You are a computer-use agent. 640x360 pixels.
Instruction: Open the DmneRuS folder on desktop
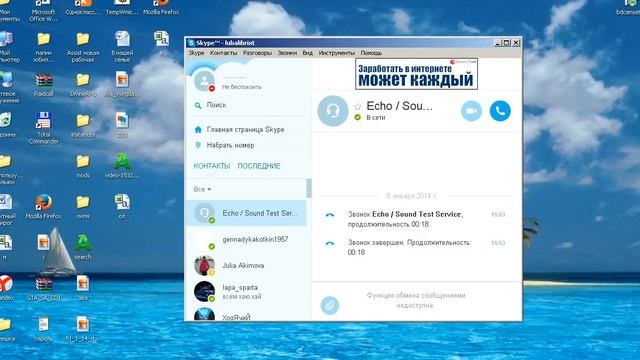(83, 84)
